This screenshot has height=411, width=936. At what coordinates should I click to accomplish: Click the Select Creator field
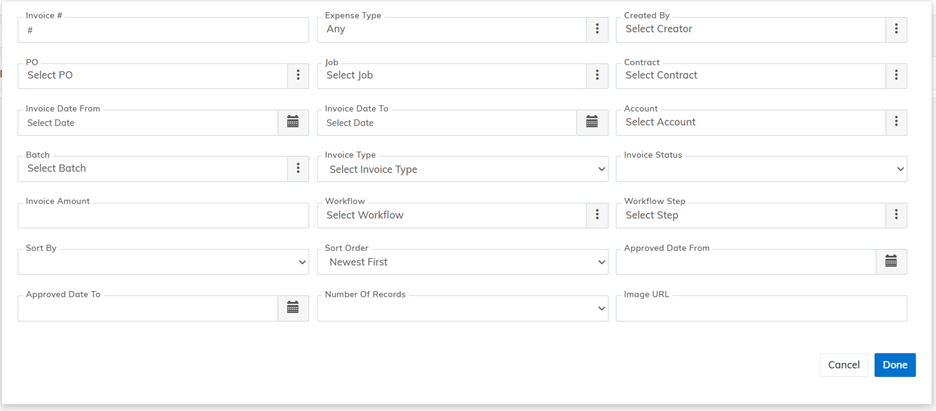tap(751, 29)
